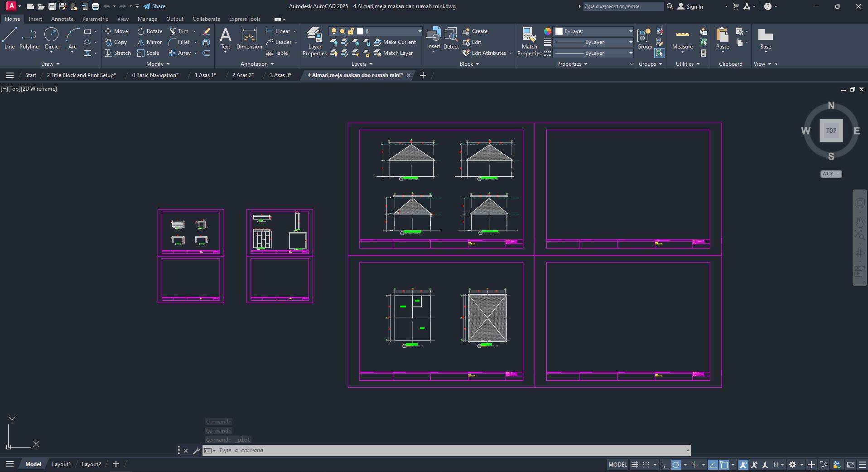Image resolution: width=868 pixels, height=472 pixels.
Task: Click the Make Current layer button
Action: point(394,42)
